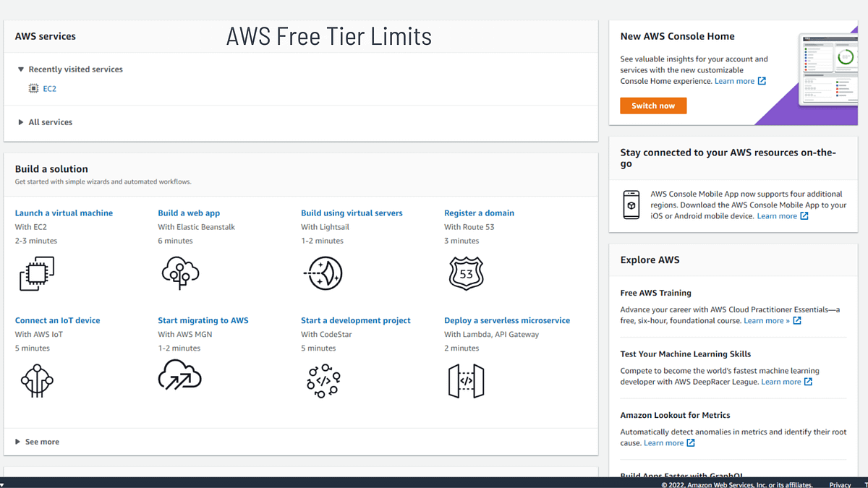Click the With Elastic Beanstalk text
Screen dimensions: 868x488
click(x=196, y=227)
